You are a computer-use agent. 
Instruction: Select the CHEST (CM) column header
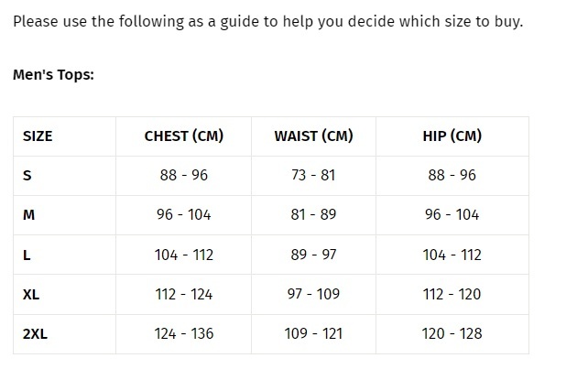184,136
